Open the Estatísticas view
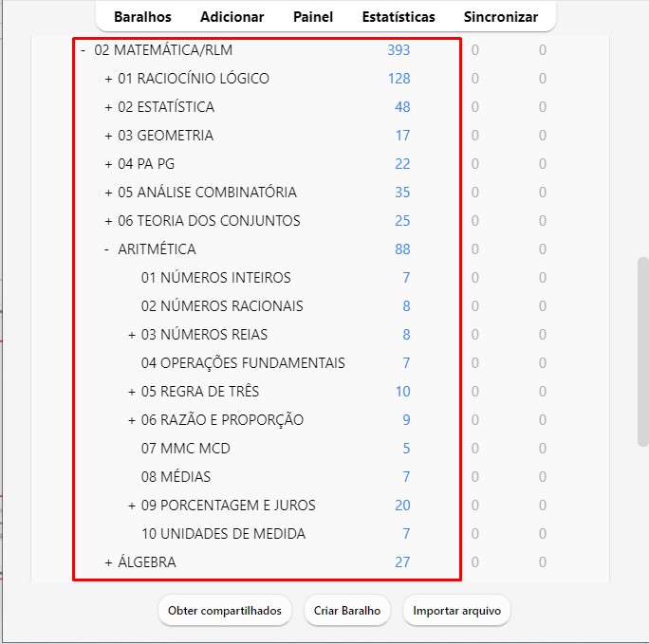649x644 pixels. tap(399, 17)
